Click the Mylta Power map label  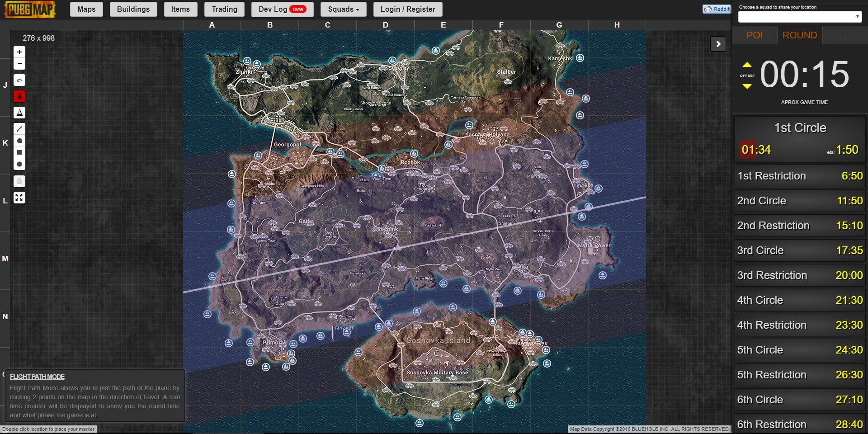[594, 245]
